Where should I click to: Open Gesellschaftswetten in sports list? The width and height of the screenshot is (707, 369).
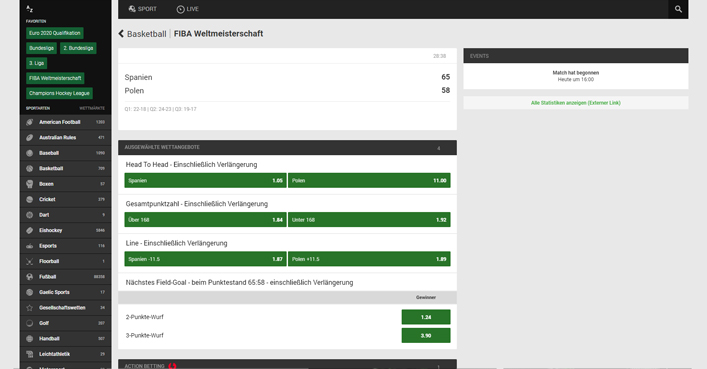(65, 308)
